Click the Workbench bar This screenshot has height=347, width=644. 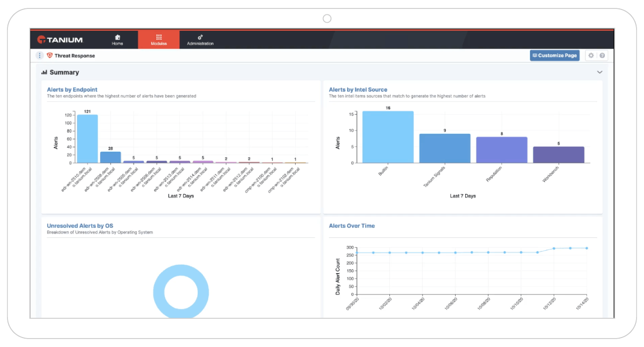(559, 155)
